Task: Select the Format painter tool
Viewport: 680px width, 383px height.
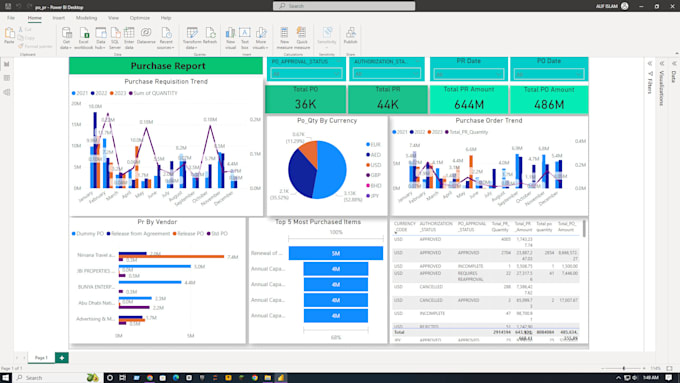Action: coord(35,46)
